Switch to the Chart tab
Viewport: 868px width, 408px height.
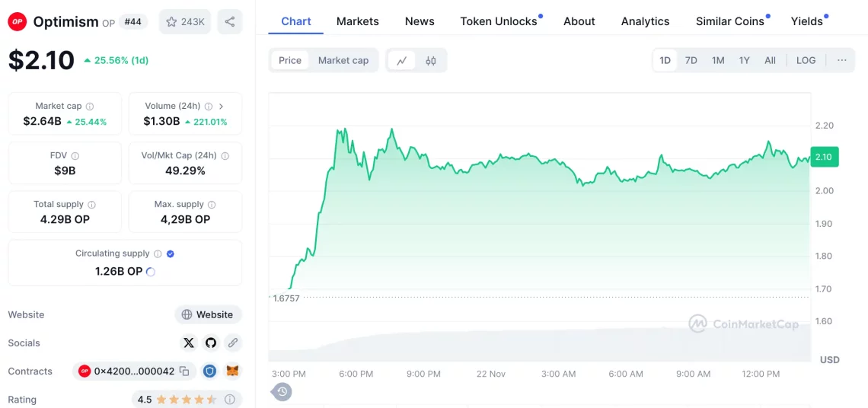pos(296,21)
